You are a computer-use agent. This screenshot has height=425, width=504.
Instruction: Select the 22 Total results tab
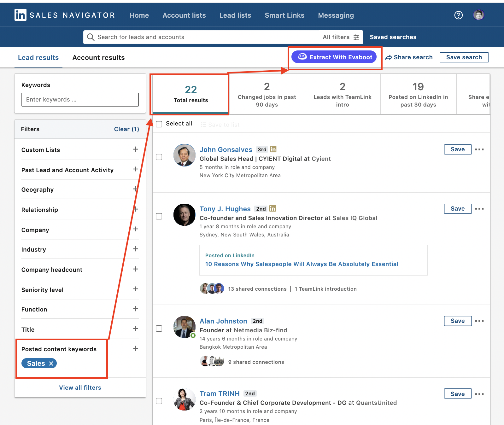[x=191, y=94]
